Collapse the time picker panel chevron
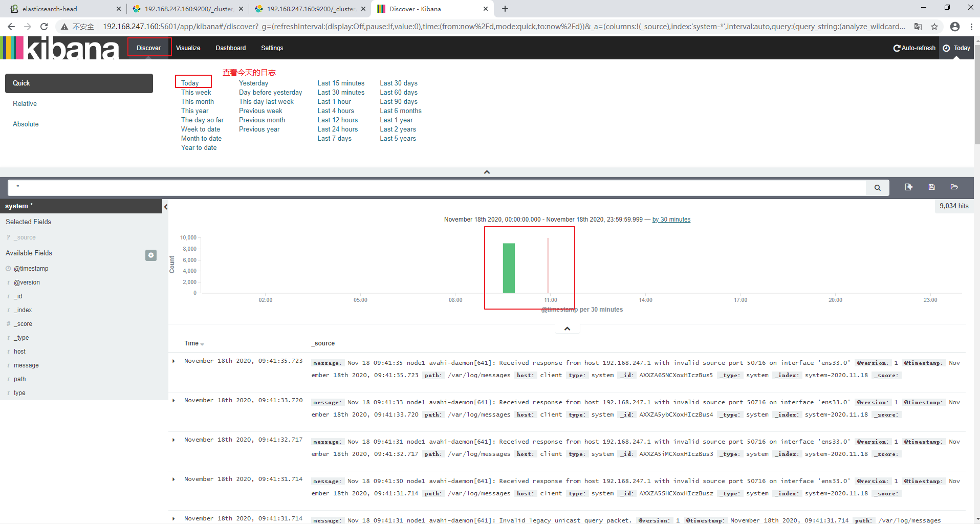Image resolution: width=980 pixels, height=524 pixels. coord(487,172)
